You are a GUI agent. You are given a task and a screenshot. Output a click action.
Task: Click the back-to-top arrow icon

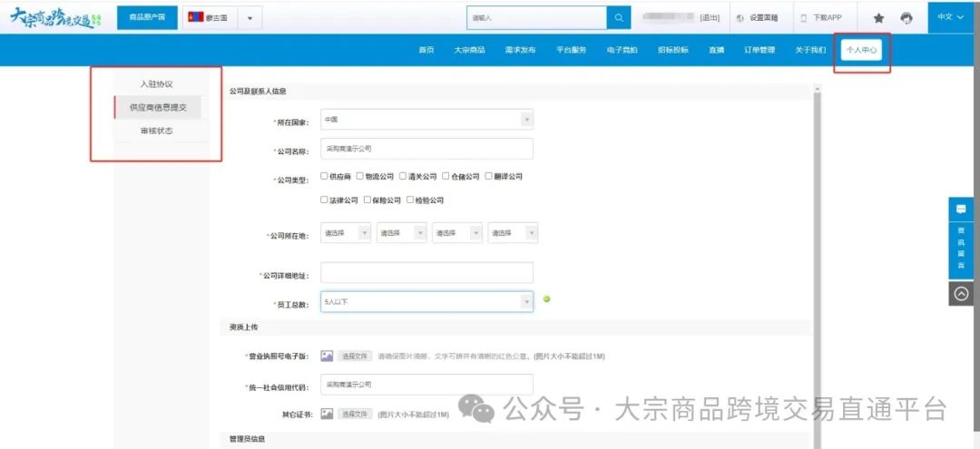[961, 293]
